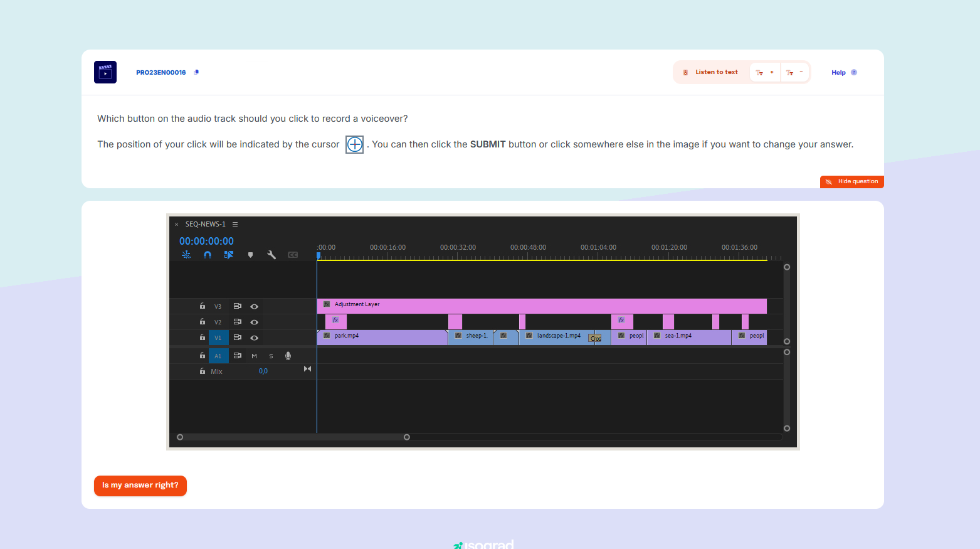Mute track A1 with the M button
980x549 pixels.
[x=255, y=356]
